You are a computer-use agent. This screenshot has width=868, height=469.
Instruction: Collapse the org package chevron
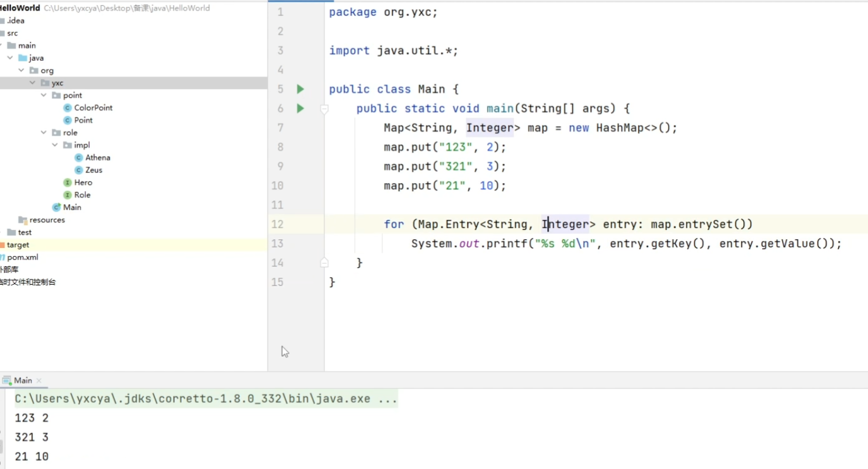pyautogui.click(x=22, y=70)
